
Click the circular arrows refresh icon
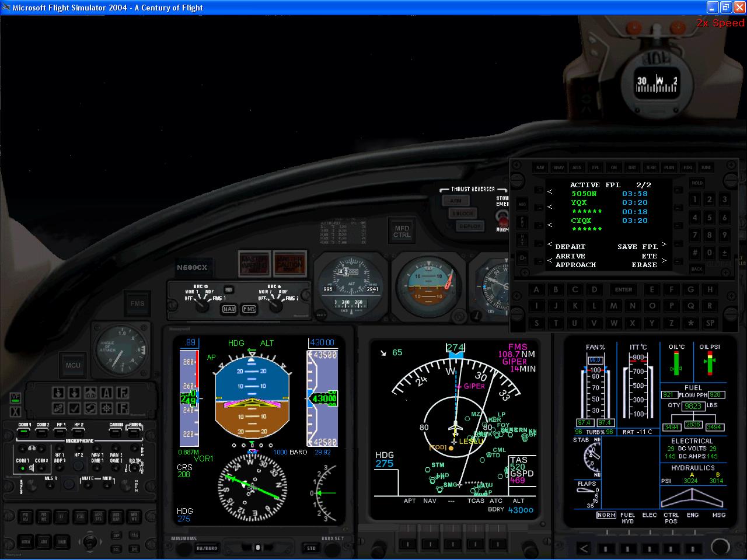(x=90, y=408)
